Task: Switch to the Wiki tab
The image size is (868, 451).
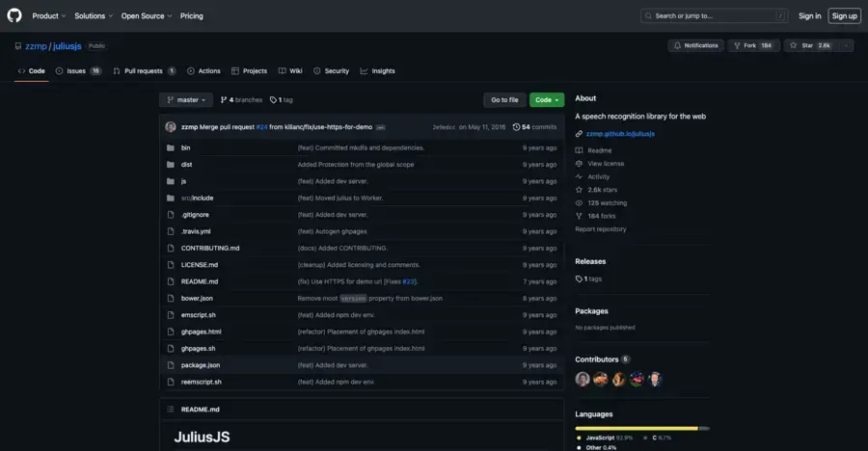Action: 290,71
